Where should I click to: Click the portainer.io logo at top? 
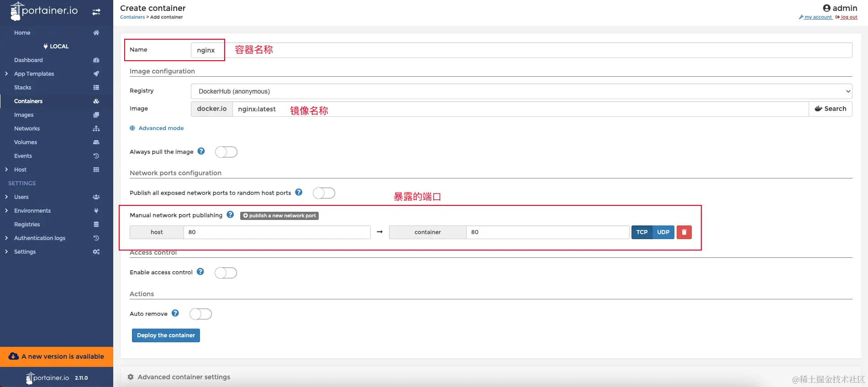coord(44,11)
